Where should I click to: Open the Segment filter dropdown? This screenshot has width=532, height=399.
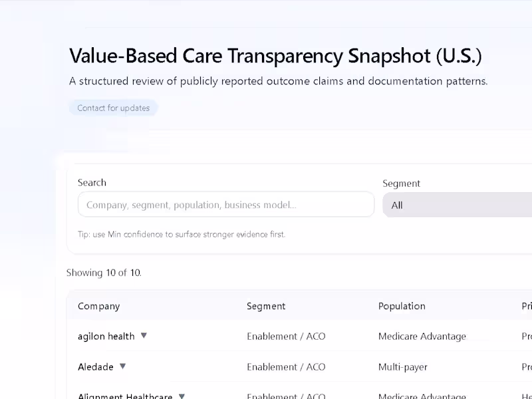tap(458, 205)
